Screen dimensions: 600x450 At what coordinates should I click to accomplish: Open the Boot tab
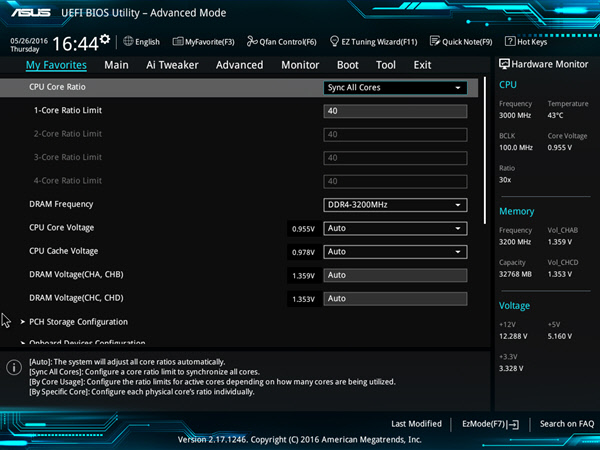coord(347,65)
